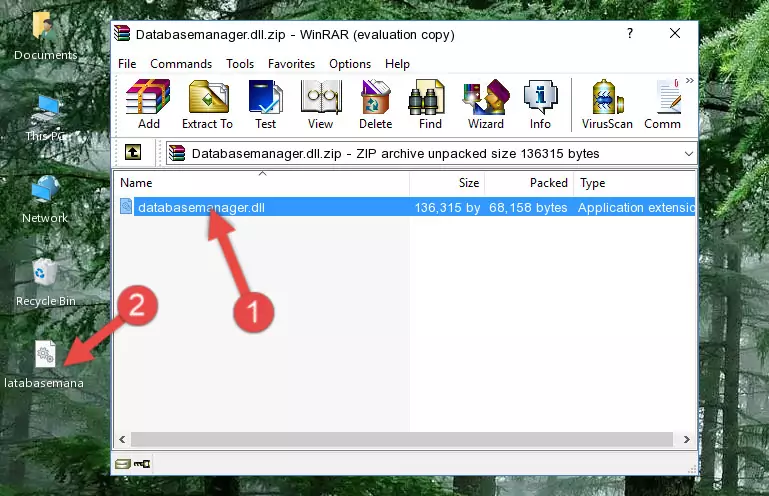Open the File menu
The image size is (769, 496).
(127, 64)
